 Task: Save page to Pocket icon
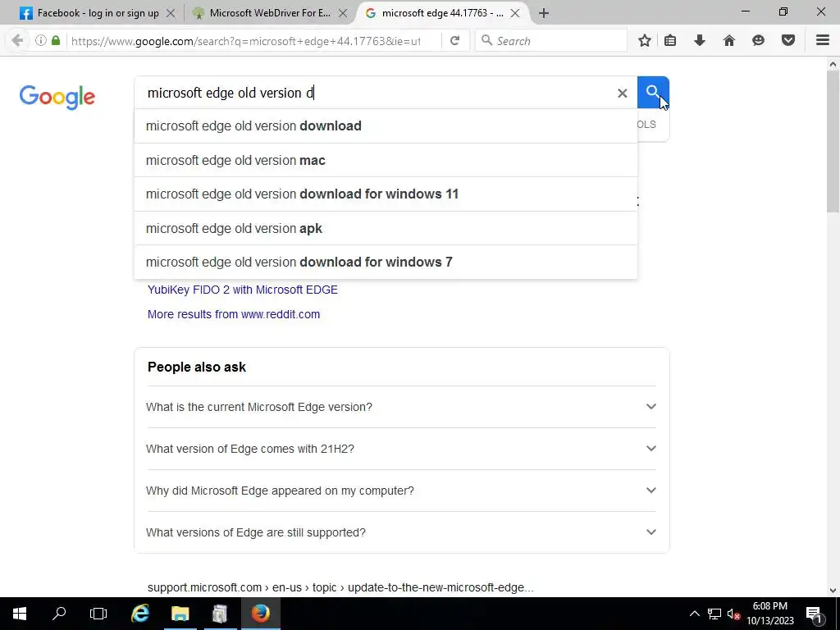tap(788, 41)
